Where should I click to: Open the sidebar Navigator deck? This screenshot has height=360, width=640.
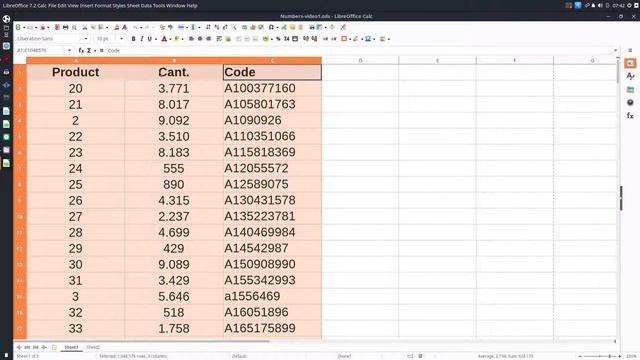click(630, 102)
